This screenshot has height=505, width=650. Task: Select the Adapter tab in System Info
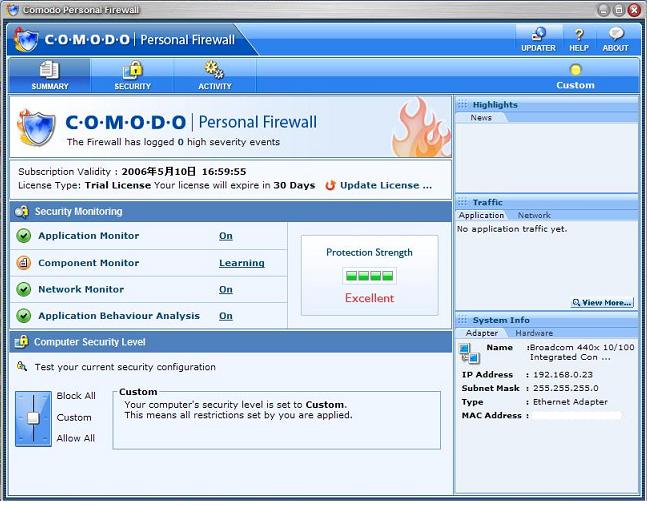pos(483,334)
